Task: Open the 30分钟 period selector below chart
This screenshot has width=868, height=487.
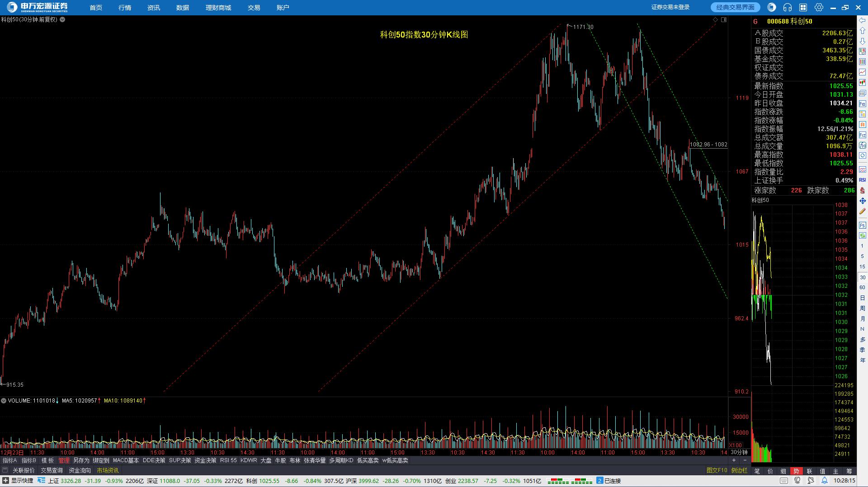Action: (x=739, y=452)
